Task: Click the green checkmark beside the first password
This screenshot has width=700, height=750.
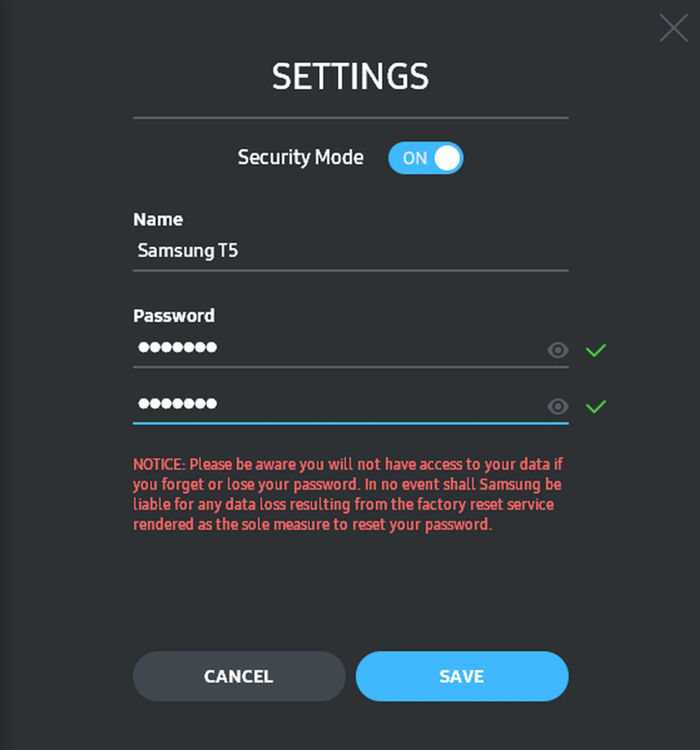Action: (595, 350)
